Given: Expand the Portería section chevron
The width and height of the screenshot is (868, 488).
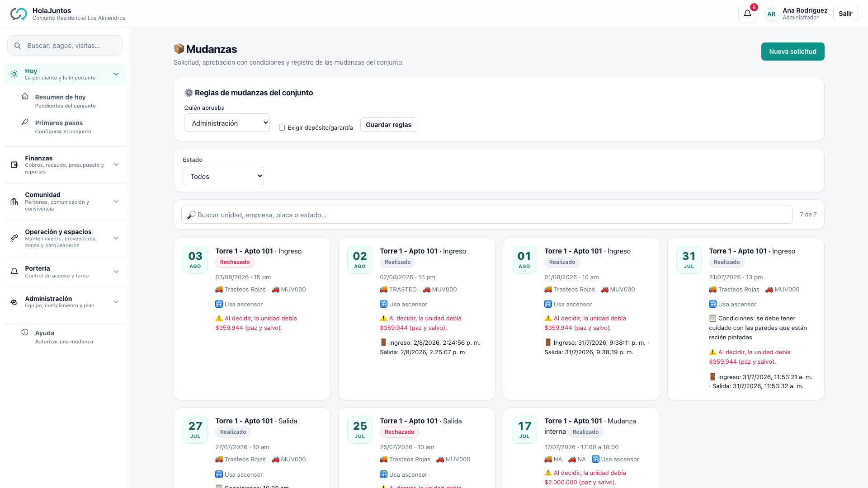Looking at the screenshot, I should pos(116,272).
